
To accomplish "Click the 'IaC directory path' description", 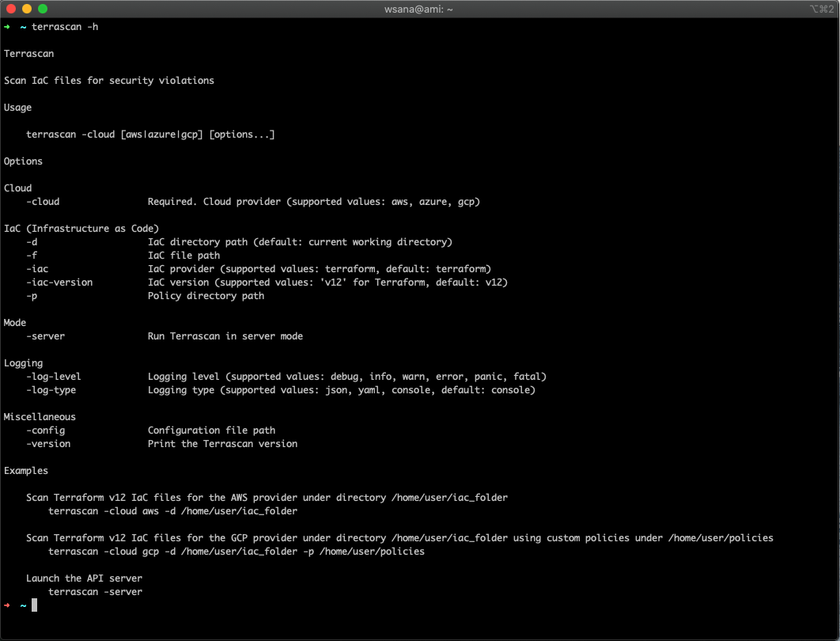I will [x=300, y=241].
